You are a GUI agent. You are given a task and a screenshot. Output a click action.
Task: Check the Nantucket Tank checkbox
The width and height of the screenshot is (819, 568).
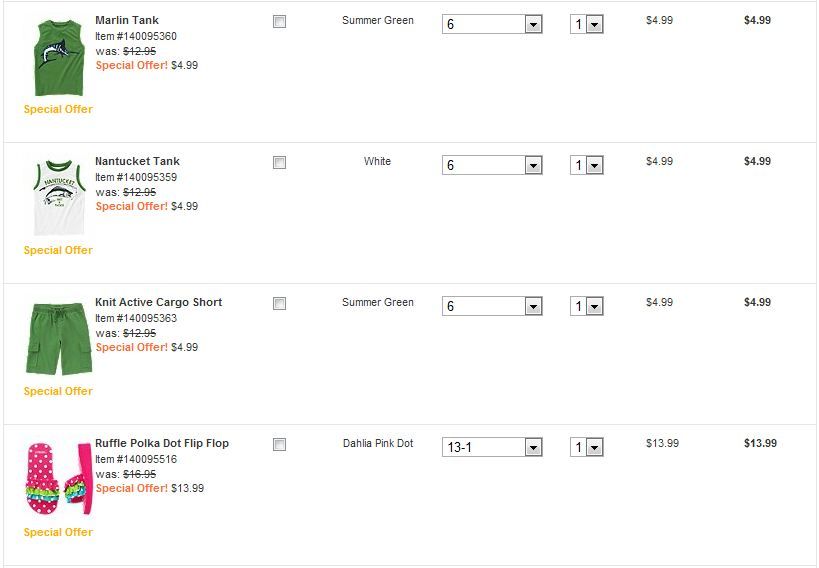(280, 162)
